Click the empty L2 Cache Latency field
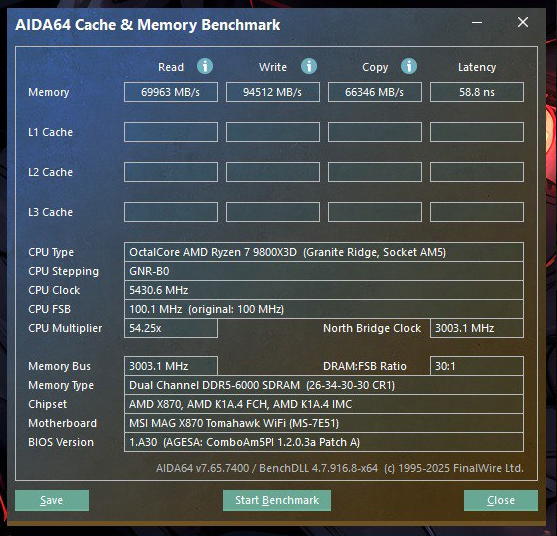Viewport: 557px width, 536px height. 477,172
